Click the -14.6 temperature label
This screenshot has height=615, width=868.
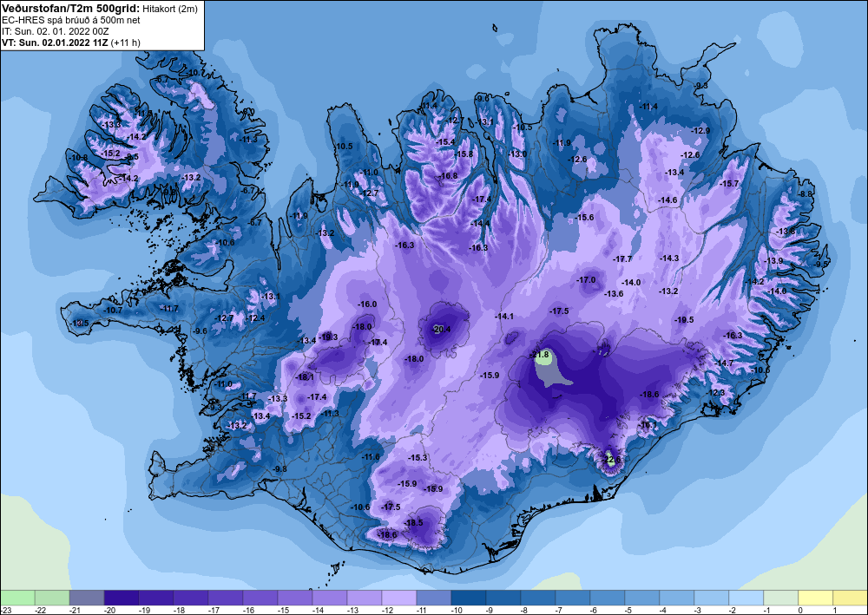[x=667, y=200]
